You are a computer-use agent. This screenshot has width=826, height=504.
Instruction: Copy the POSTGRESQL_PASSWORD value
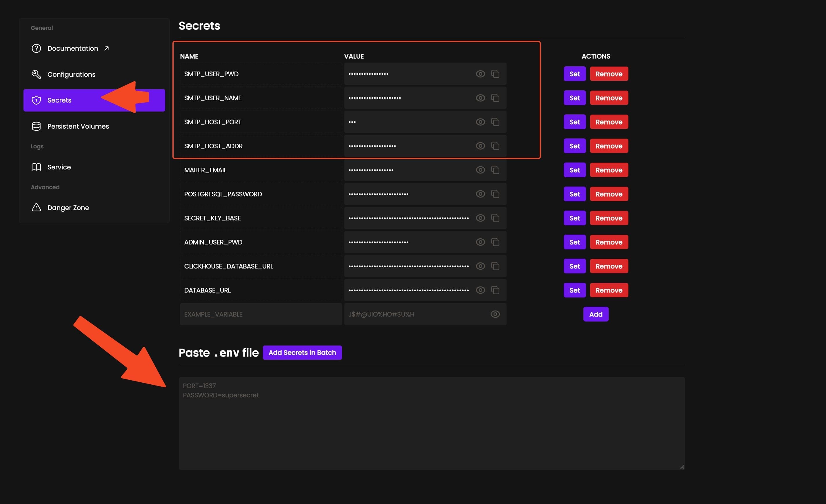[495, 194]
